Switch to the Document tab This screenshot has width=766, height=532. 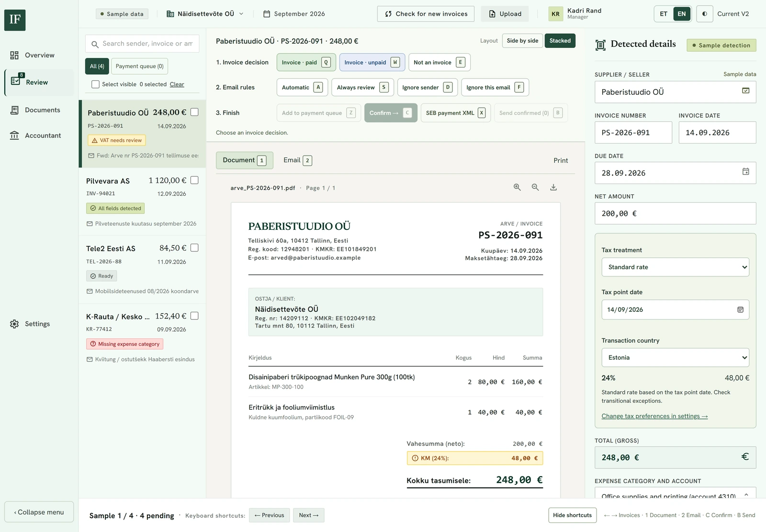click(245, 160)
